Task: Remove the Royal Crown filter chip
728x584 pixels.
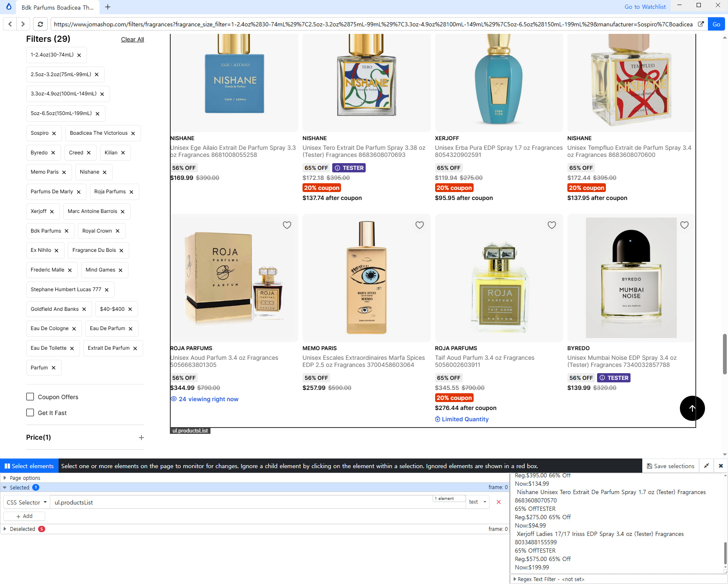Action: pyautogui.click(x=118, y=231)
